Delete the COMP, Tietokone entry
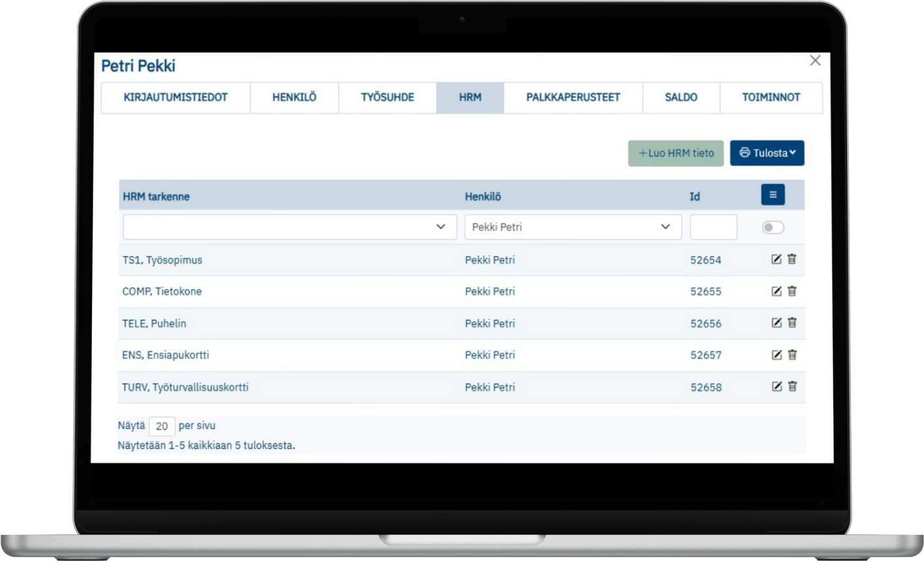 [792, 291]
